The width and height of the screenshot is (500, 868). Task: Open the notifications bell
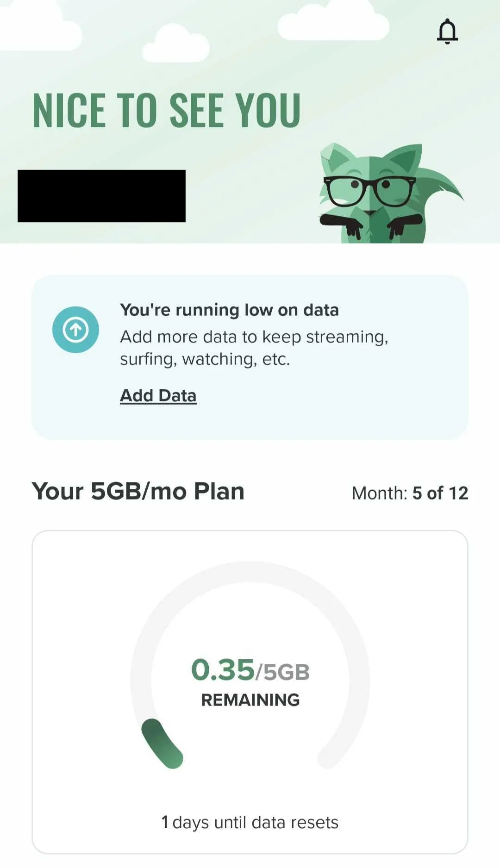447,31
